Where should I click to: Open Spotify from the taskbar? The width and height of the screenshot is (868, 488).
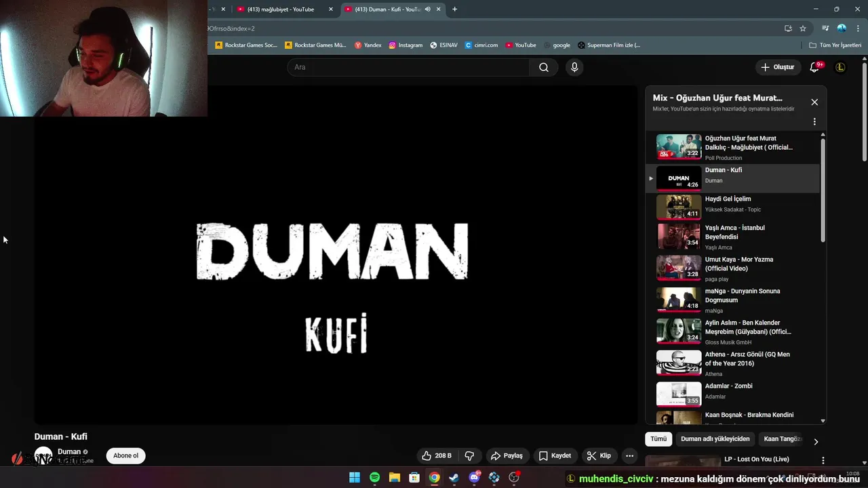click(x=374, y=478)
